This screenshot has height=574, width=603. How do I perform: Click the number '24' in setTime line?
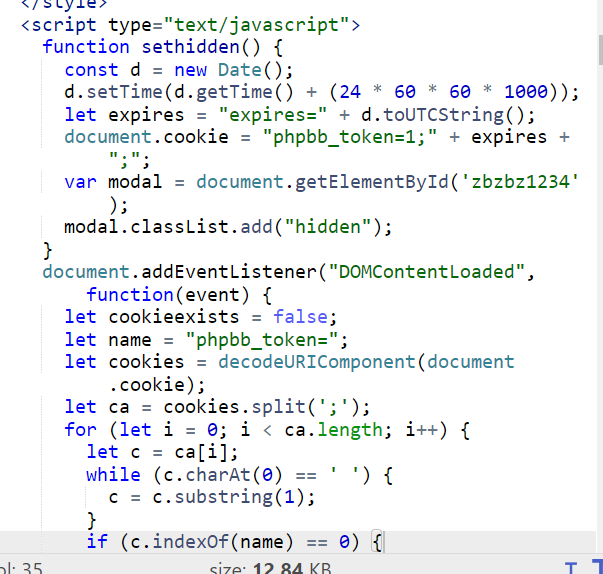[350, 92]
